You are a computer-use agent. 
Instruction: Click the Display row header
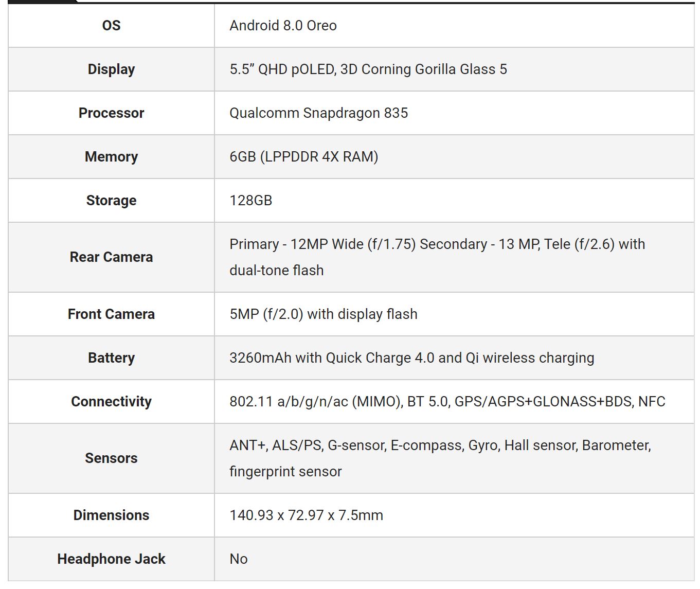[x=111, y=69]
